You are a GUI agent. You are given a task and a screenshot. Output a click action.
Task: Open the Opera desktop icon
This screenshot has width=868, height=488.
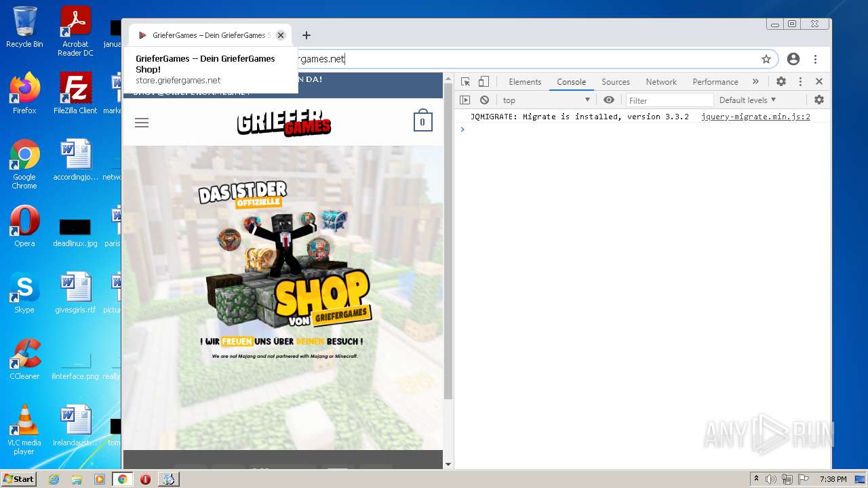point(24,226)
